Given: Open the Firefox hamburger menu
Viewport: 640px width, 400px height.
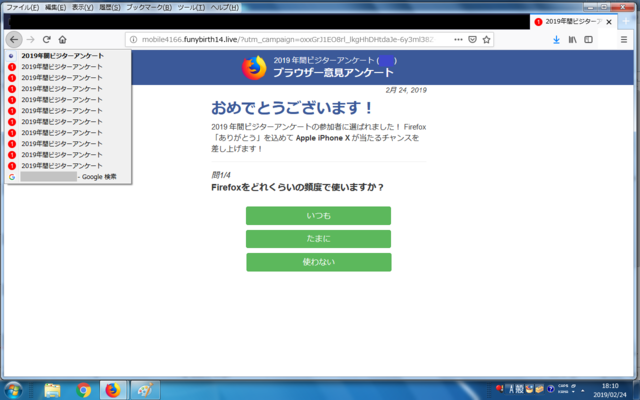Looking at the screenshot, I should pyautogui.click(x=624, y=40).
